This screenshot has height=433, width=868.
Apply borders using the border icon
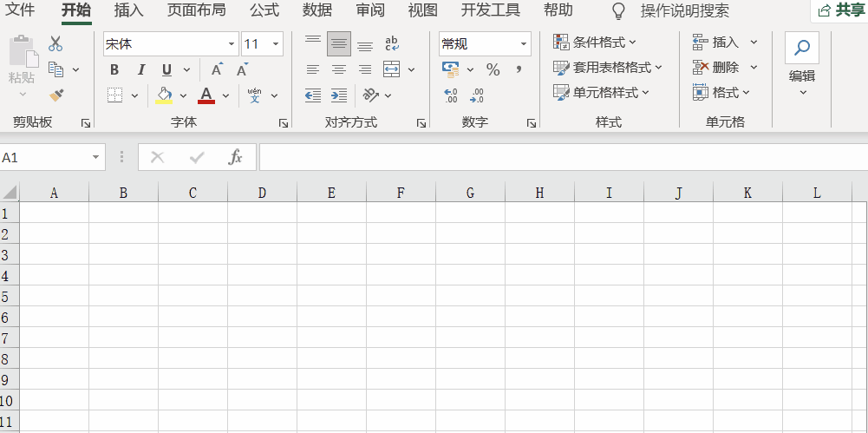tap(114, 95)
